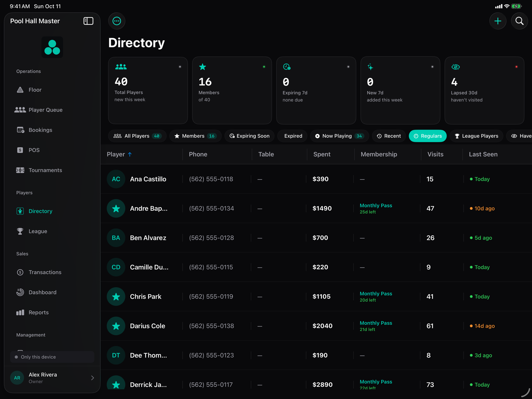532x399 pixels.
Task: Filter by Now Playing tab
Action: 339,136
